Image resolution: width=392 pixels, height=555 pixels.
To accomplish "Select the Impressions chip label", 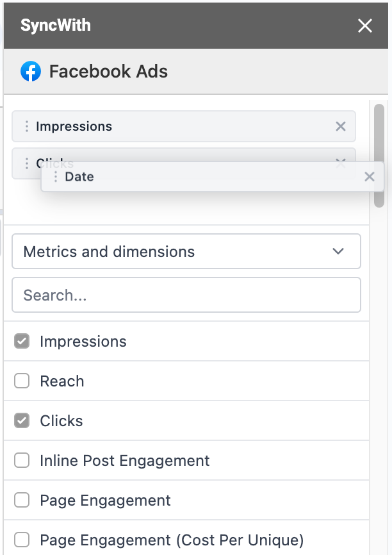I will point(74,126).
